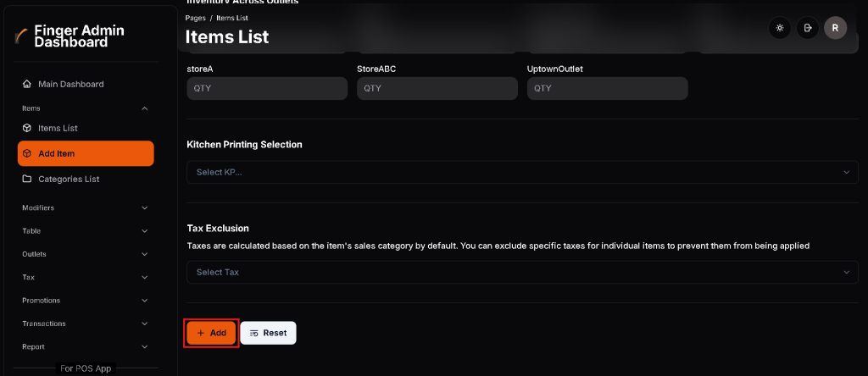This screenshot has width=868, height=376.
Task: Click the Categories List folder icon
Action: pos(27,179)
